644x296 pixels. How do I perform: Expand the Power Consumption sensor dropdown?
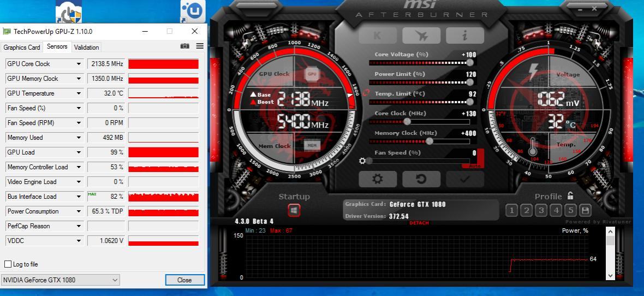79,212
